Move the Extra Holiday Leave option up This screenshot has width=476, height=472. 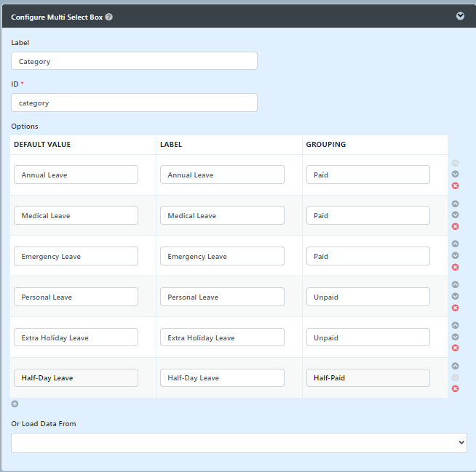tap(455, 326)
